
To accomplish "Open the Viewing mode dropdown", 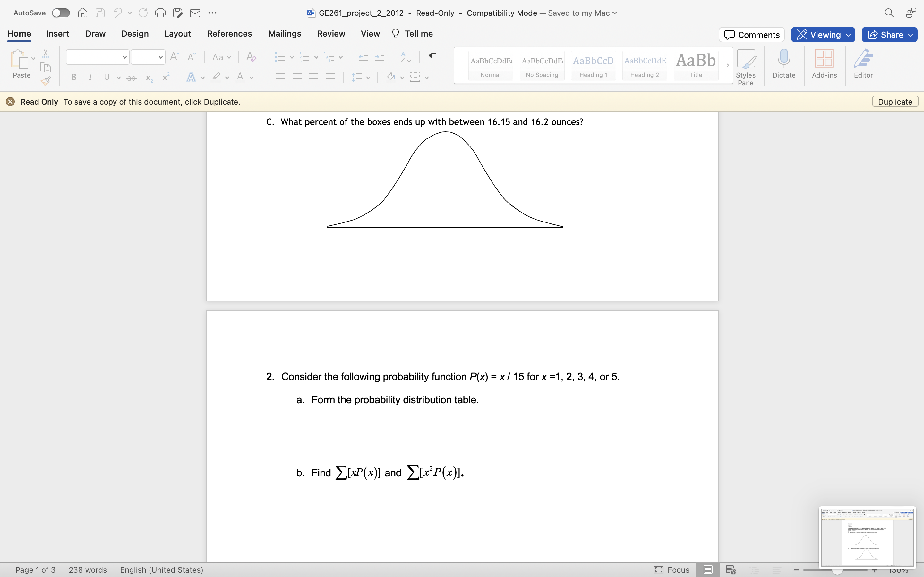I will click(x=823, y=35).
